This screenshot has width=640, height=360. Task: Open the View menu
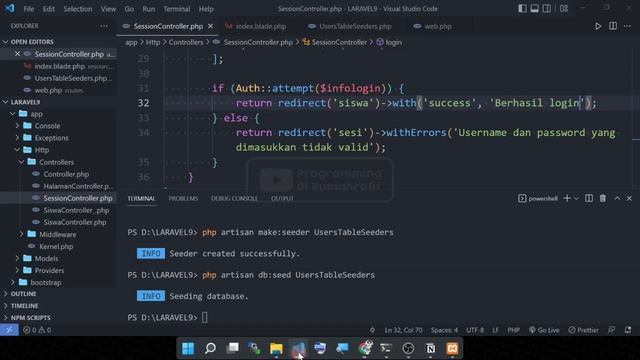pos(108,9)
